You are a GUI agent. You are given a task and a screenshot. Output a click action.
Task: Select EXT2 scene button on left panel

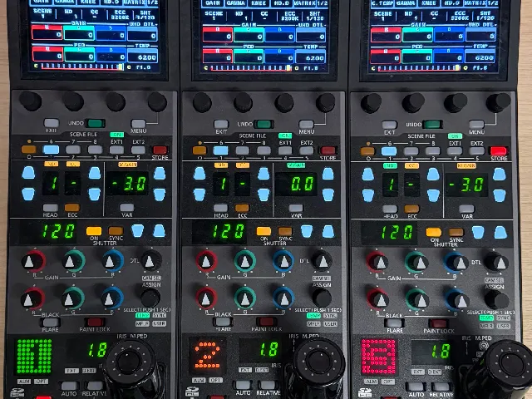click(x=138, y=150)
